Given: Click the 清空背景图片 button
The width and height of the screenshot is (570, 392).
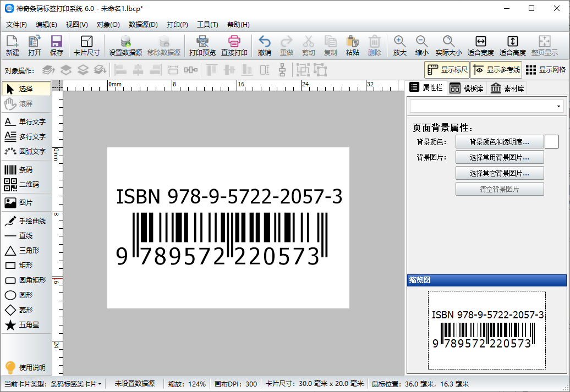Looking at the screenshot, I should (x=500, y=189).
